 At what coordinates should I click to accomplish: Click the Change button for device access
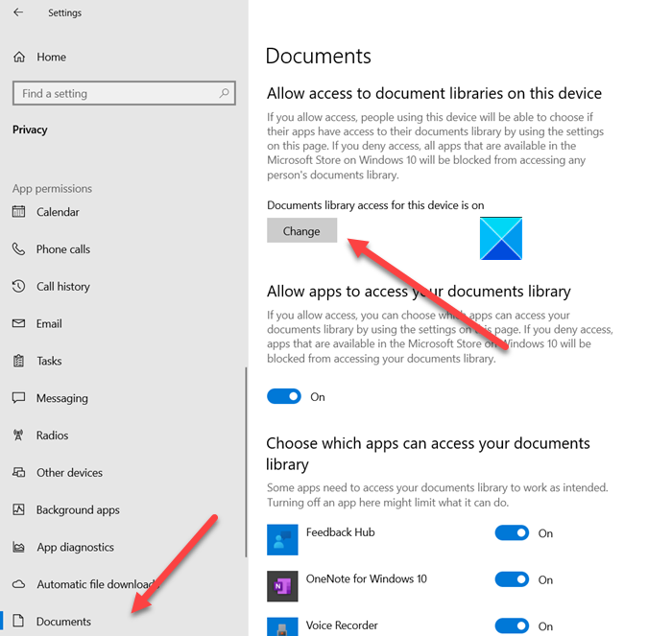(x=301, y=230)
